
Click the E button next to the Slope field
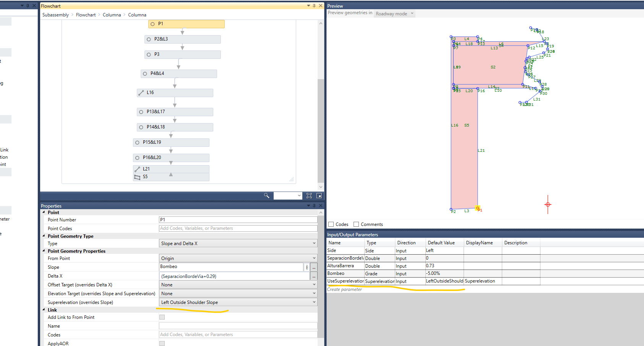click(307, 267)
